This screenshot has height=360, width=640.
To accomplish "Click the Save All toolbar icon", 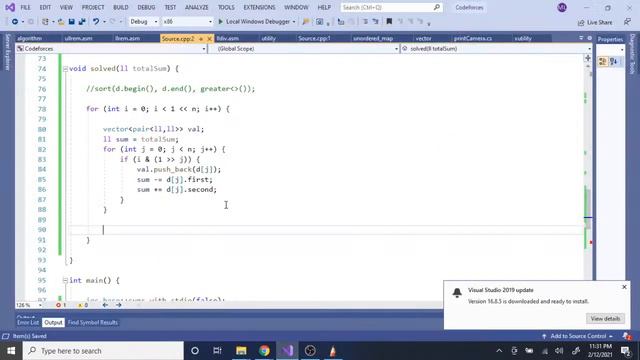I will tap(82, 22).
